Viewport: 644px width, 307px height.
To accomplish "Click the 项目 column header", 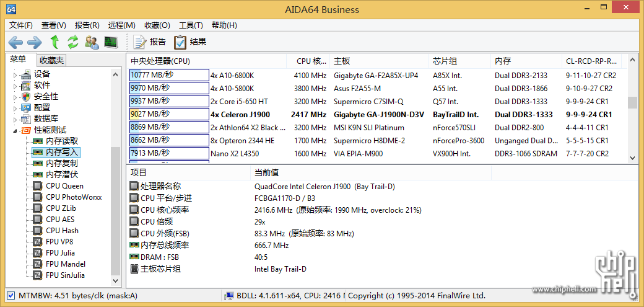I will click(189, 172).
